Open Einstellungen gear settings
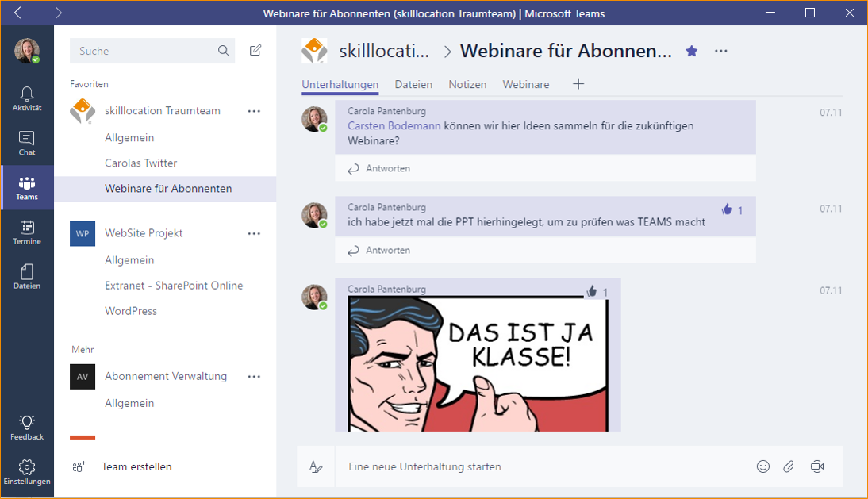The image size is (868, 499). [x=26, y=472]
